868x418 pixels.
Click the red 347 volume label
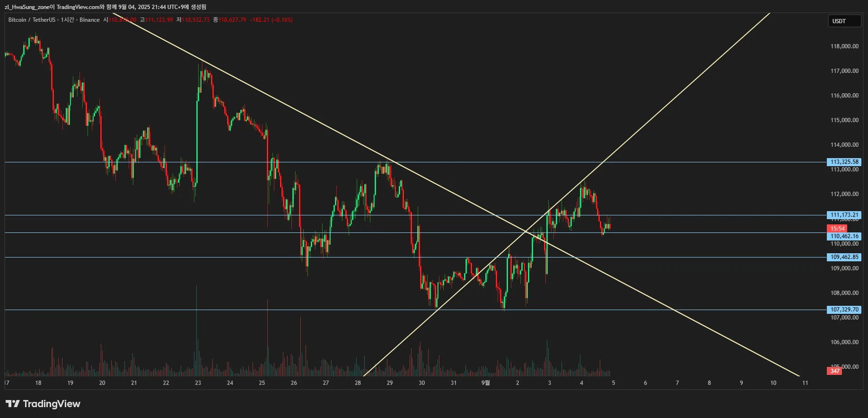coord(835,371)
